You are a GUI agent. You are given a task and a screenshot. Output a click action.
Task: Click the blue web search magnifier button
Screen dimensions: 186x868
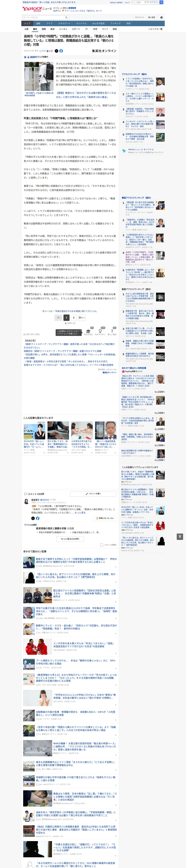pos(161,2)
